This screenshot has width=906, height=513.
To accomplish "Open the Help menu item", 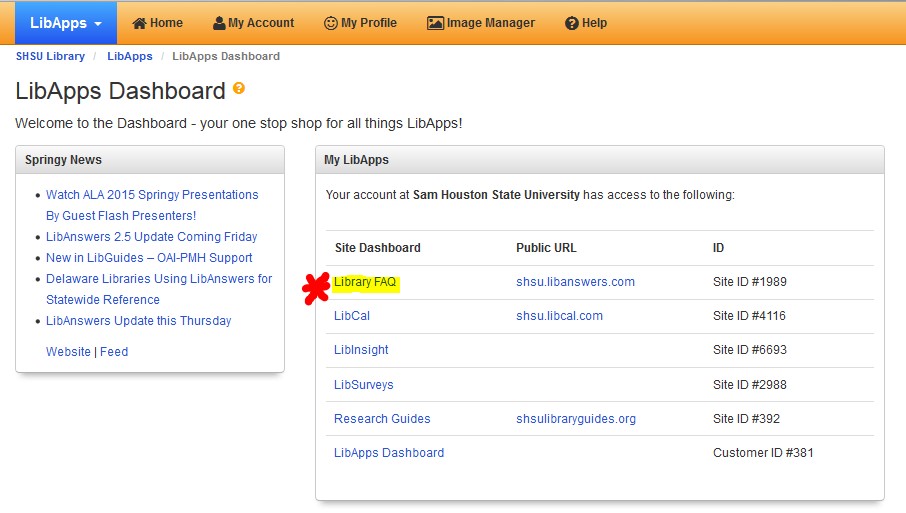I will pyautogui.click(x=586, y=23).
